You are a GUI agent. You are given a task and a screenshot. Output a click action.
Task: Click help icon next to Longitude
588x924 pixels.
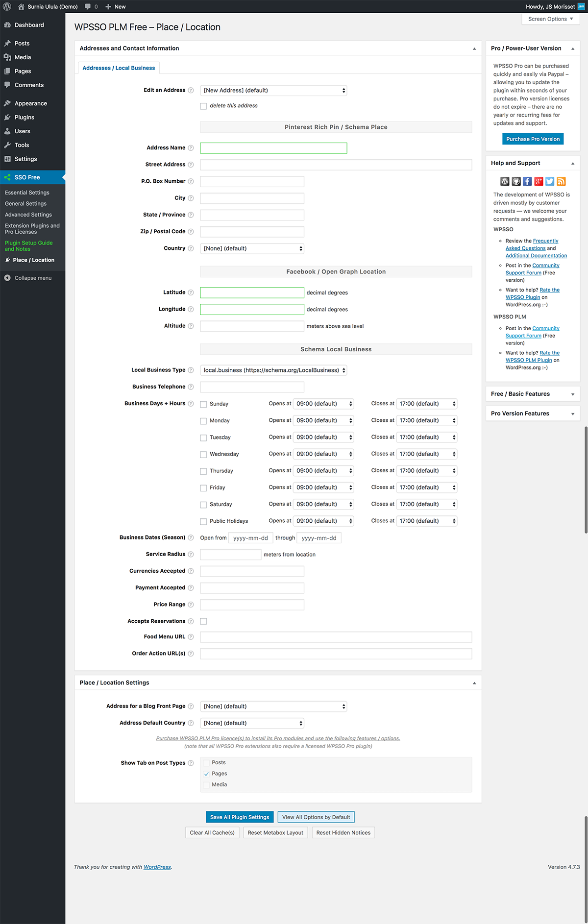pos(191,309)
